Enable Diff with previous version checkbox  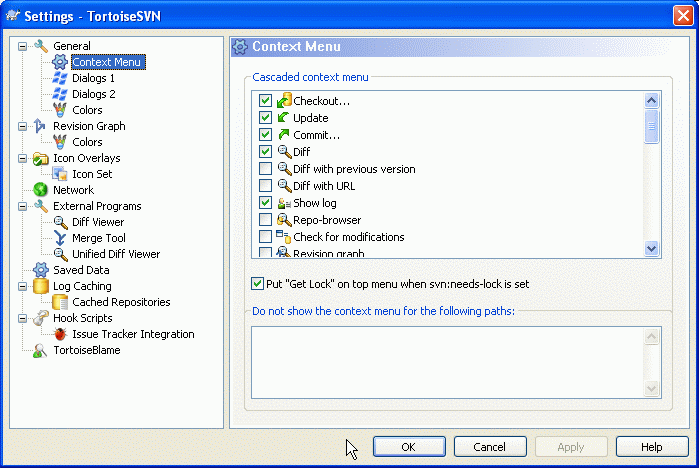(x=265, y=168)
